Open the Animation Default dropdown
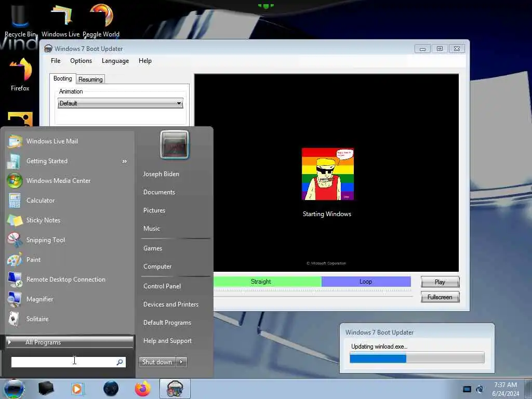The height and width of the screenshot is (399, 532). click(121, 103)
